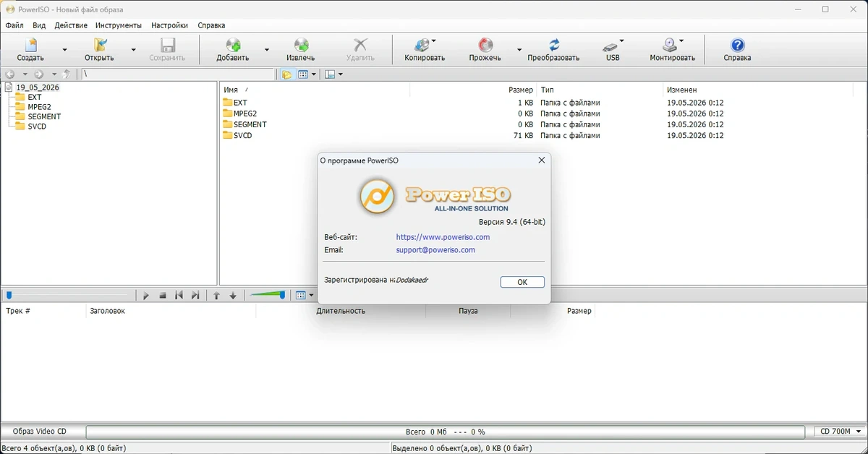
Task: Play the selected track
Action: click(146, 296)
